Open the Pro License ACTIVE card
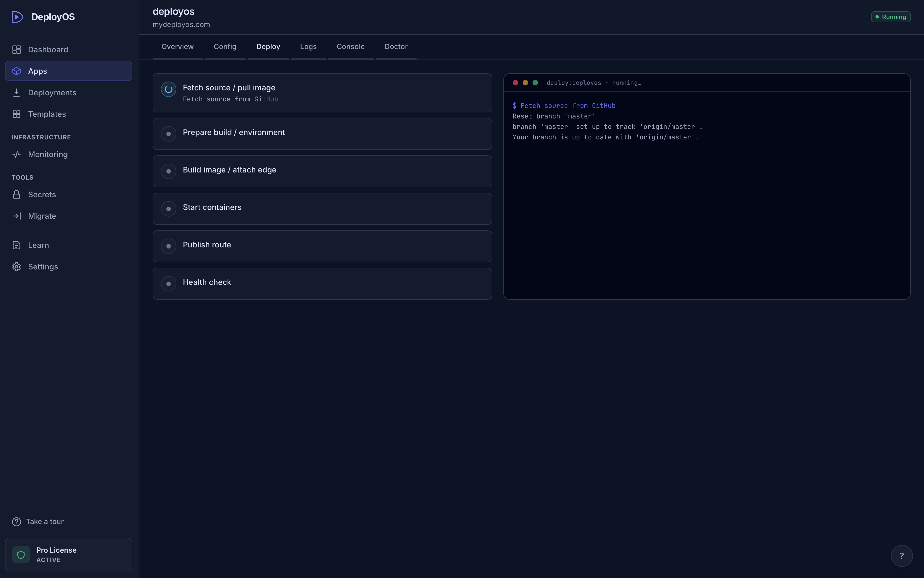 coord(68,555)
